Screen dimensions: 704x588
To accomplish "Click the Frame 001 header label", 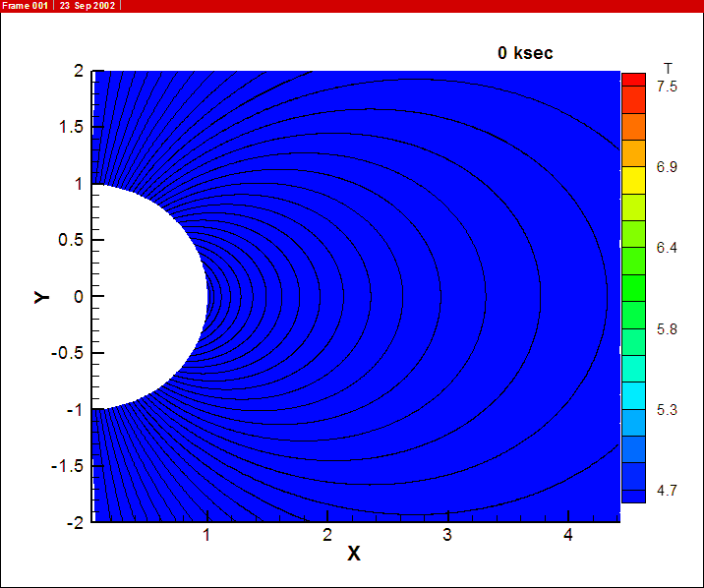I will (24, 6).
